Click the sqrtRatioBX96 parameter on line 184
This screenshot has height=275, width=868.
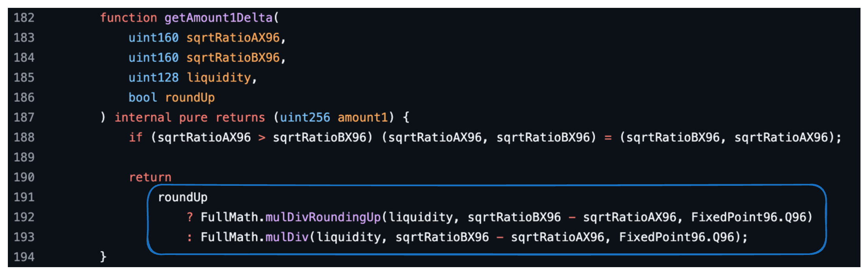(233, 58)
